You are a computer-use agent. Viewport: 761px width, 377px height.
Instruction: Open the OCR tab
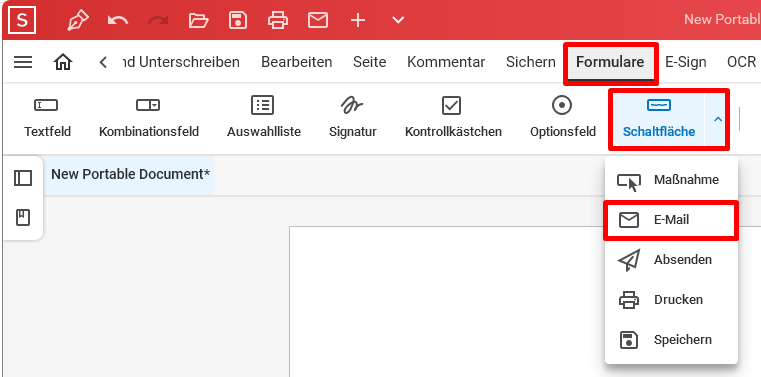click(742, 62)
